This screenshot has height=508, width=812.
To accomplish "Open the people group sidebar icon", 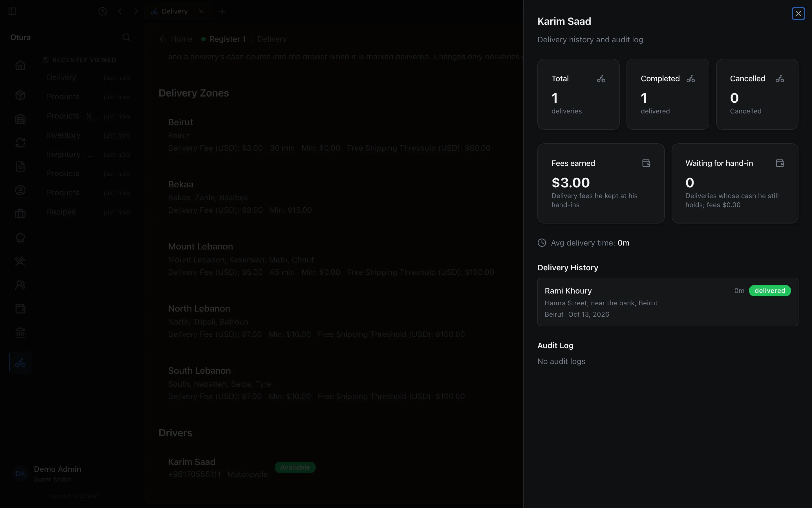I will [20, 285].
